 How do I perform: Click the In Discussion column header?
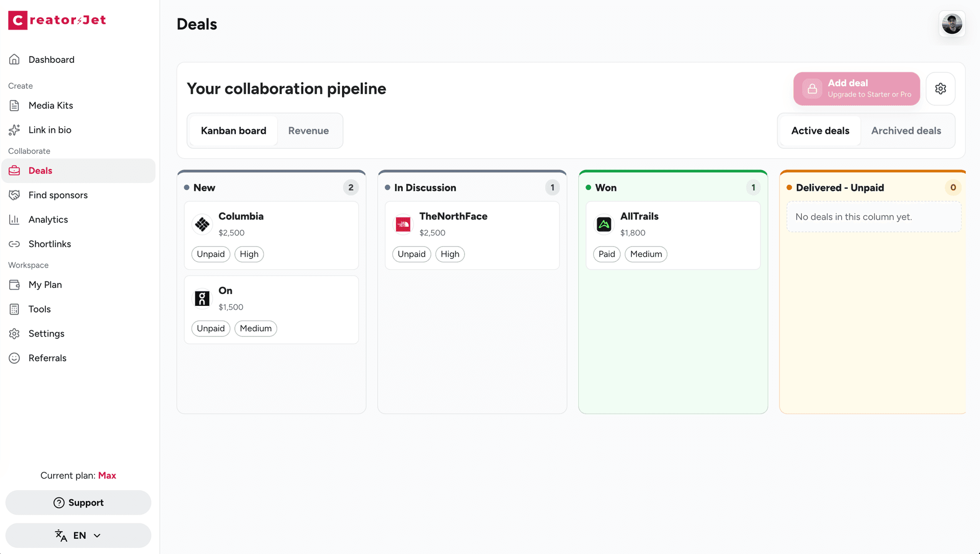(x=425, y=188)
